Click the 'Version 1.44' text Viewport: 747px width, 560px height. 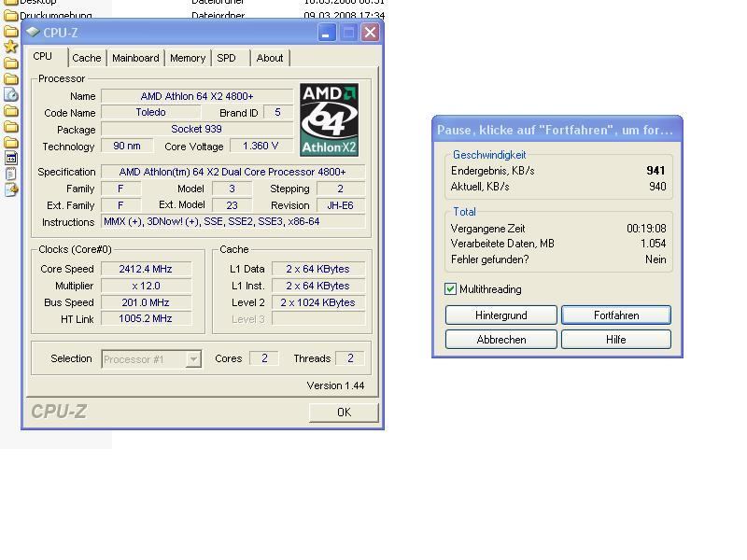click(335, 385)
